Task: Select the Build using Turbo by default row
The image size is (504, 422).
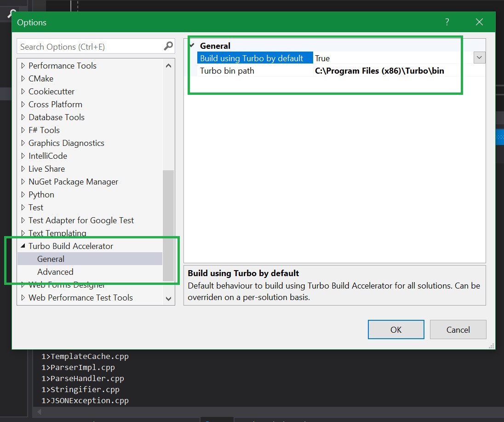Action: pos(252,58)
